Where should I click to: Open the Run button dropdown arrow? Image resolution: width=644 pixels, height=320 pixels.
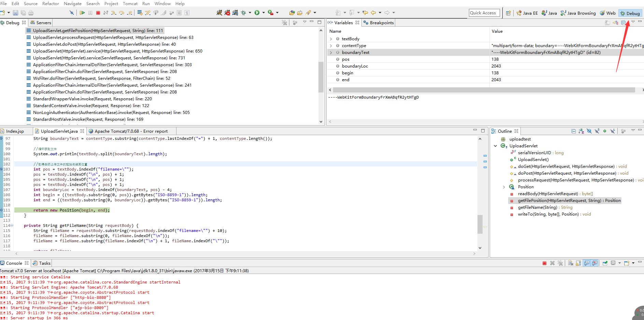point(263,13)
